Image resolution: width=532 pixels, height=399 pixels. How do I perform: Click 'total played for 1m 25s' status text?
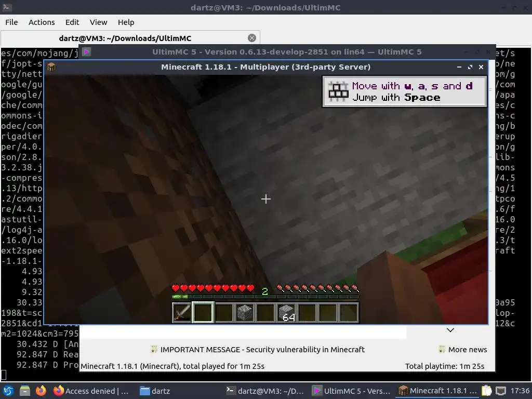[x=223, y=366]
